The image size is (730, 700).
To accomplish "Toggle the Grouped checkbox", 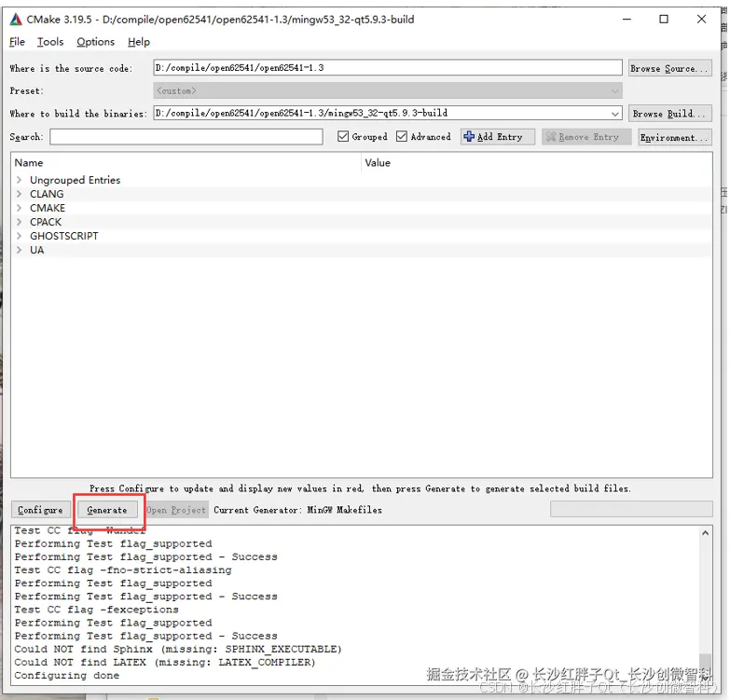I will (x=343, y=136).
